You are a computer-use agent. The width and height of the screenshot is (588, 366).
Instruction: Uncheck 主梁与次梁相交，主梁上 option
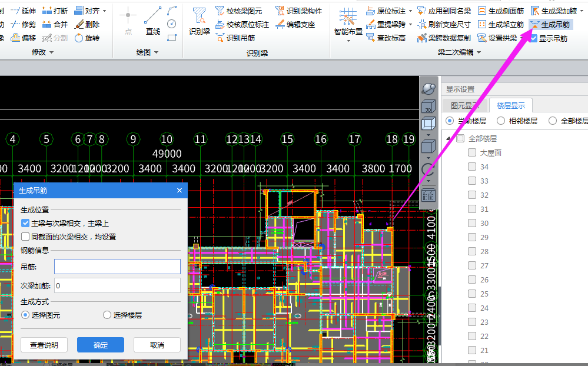tap(25, 223)
